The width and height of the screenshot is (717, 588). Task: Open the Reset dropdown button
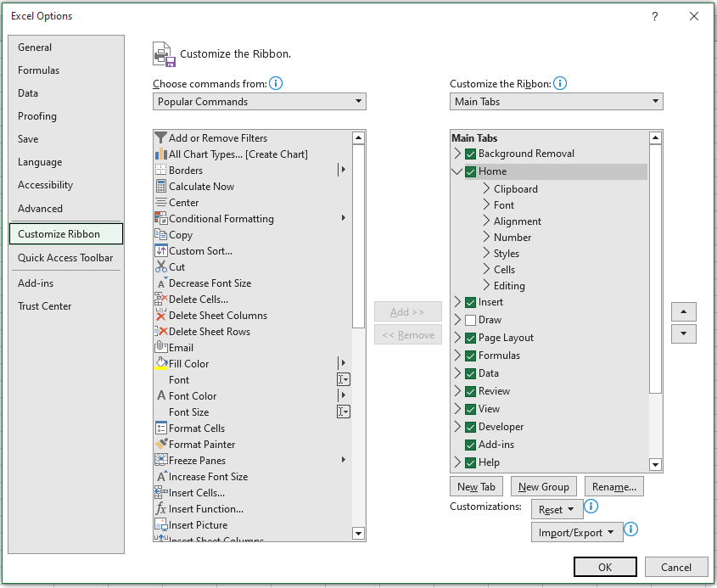pyautogui.click(x=557, y=509)
